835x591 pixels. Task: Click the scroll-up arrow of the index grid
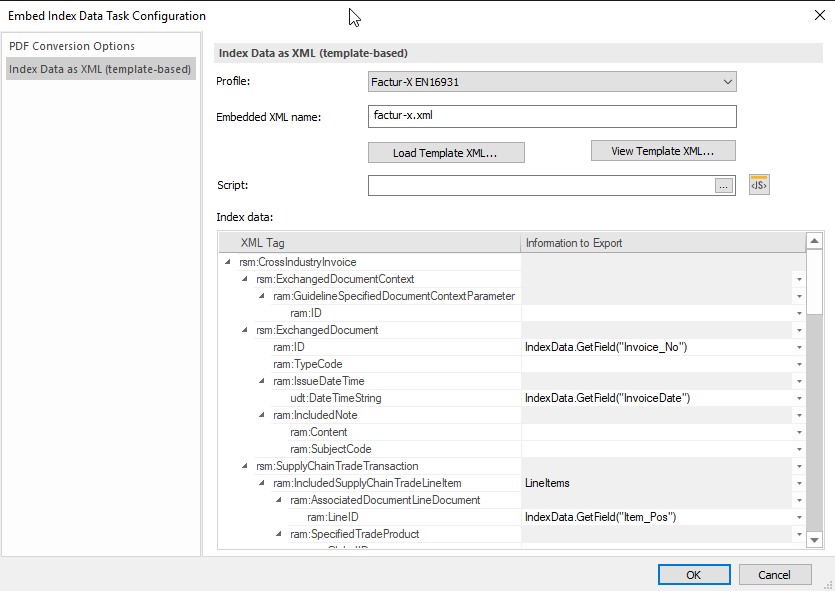click(812, 239)
